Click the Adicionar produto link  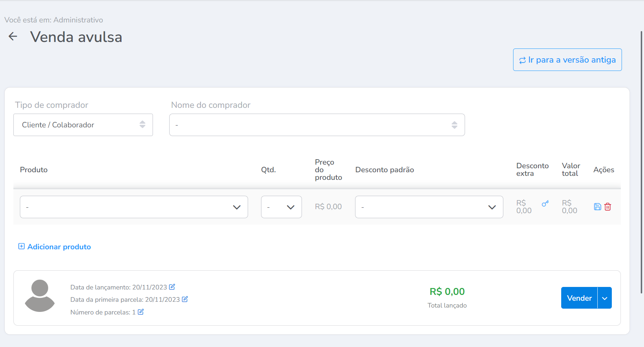(x=59, y=247)
